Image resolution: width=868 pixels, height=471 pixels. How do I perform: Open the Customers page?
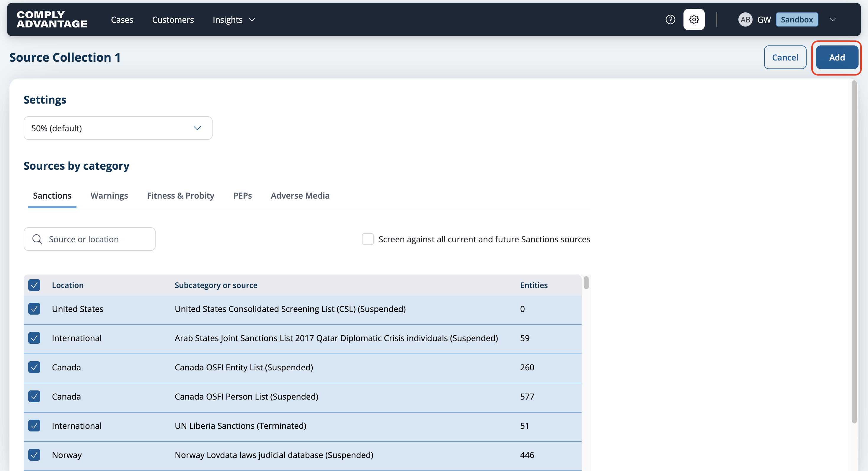pyautogui.click(x=173, y=19)
